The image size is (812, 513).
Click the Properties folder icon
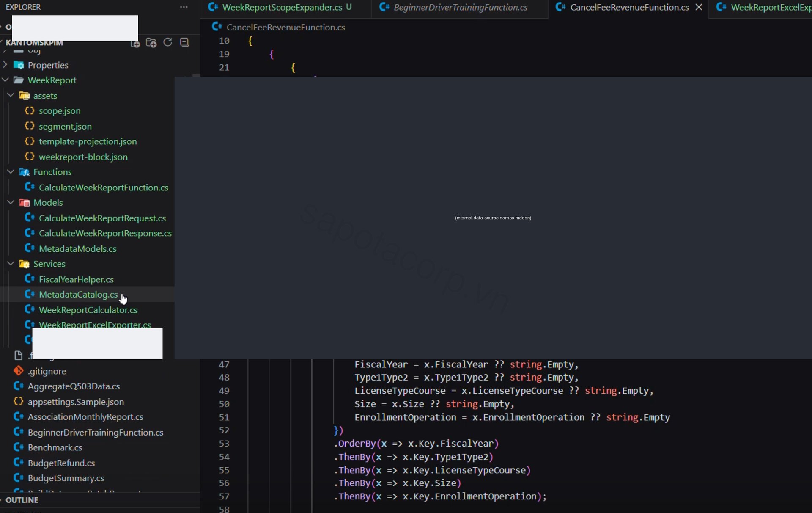(x=19, y=65)
